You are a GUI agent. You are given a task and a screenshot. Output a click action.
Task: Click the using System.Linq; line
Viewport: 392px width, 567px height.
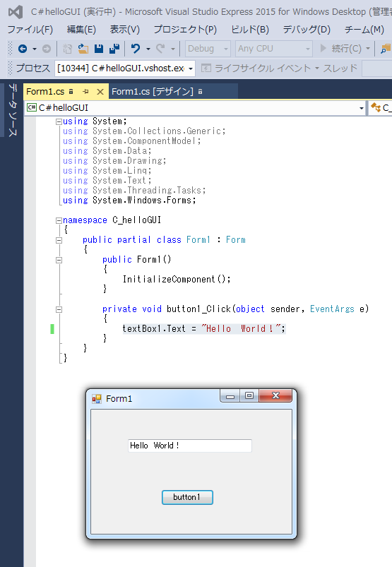click(107, 171)
